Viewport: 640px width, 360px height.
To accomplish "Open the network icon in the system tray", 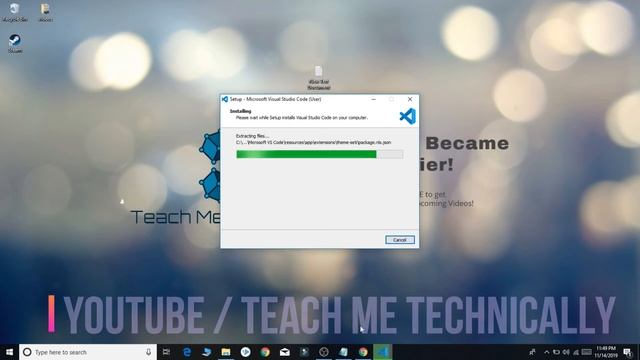I will 576,352.
